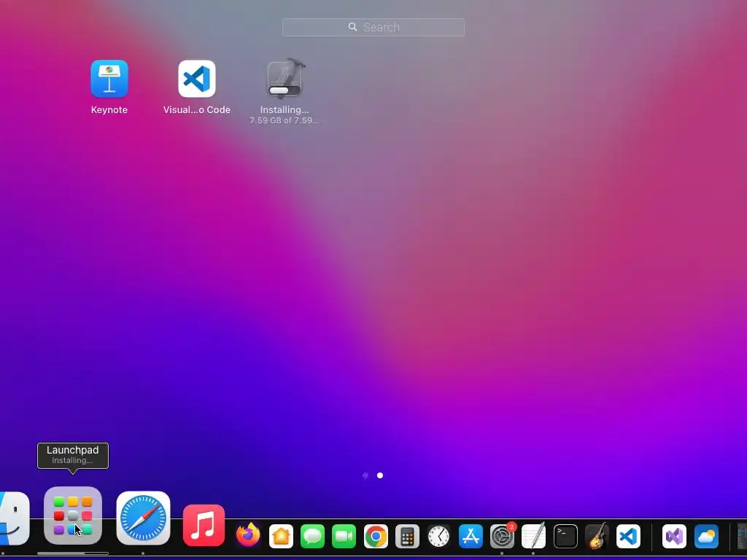Click the blue Visual Studio Code Dock icon
The image size is (747, 560).
[628, 536]
